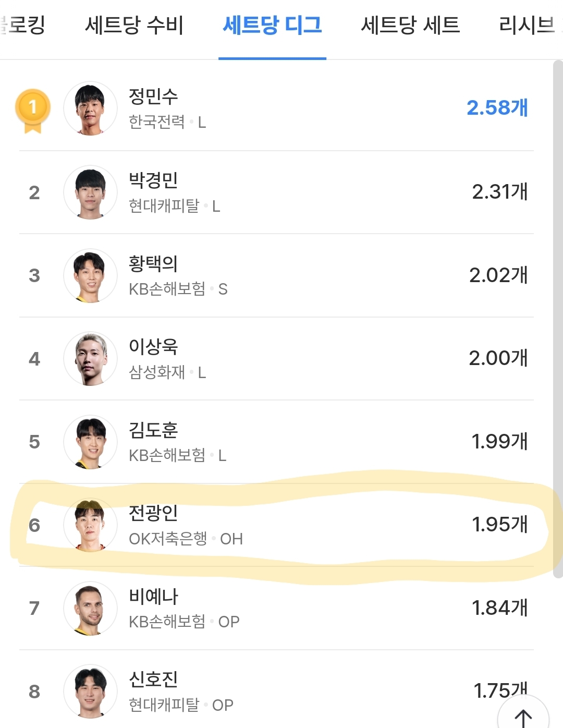Open the 리시브 tab
The height and width of the screenshot is (728, 563).
pos(528,25)
